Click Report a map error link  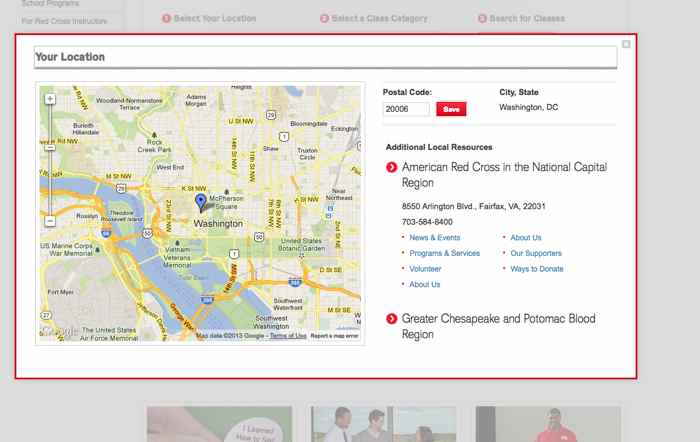pyautogui.click(x=334, y=336)
